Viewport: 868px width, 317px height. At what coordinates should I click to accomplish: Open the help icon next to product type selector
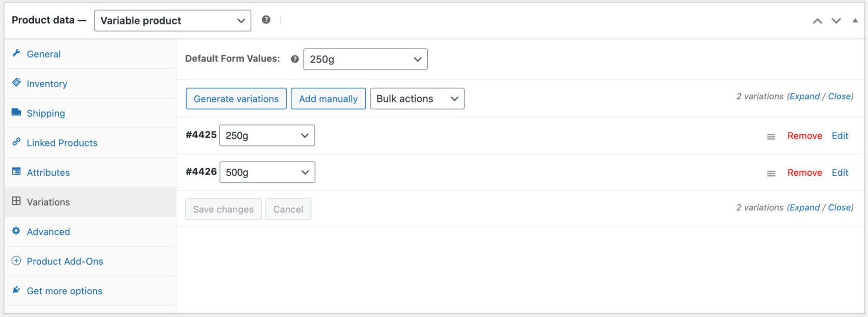266,19
